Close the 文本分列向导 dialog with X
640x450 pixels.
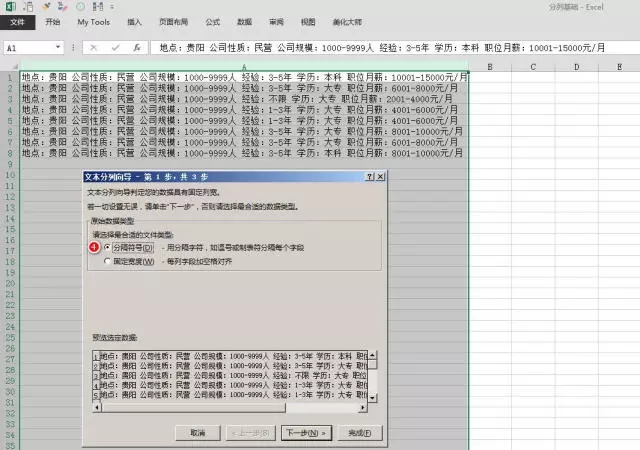(x=380, y=176)
